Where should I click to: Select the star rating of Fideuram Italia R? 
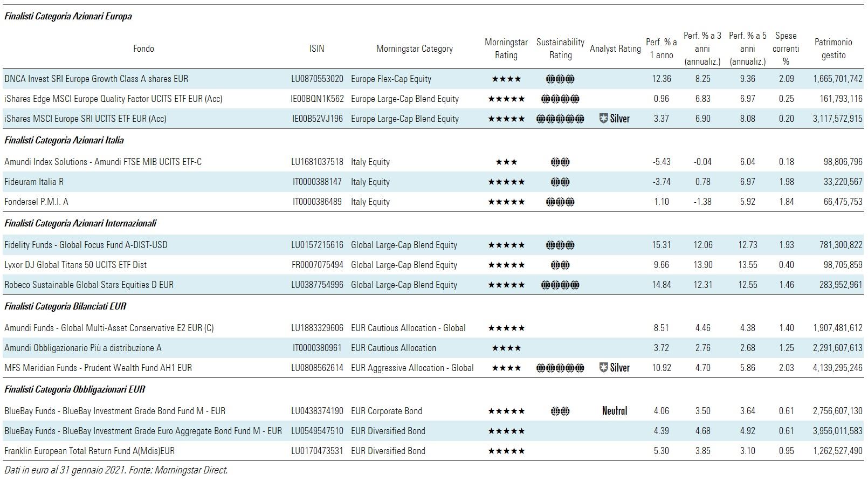[x=506, y=182]
